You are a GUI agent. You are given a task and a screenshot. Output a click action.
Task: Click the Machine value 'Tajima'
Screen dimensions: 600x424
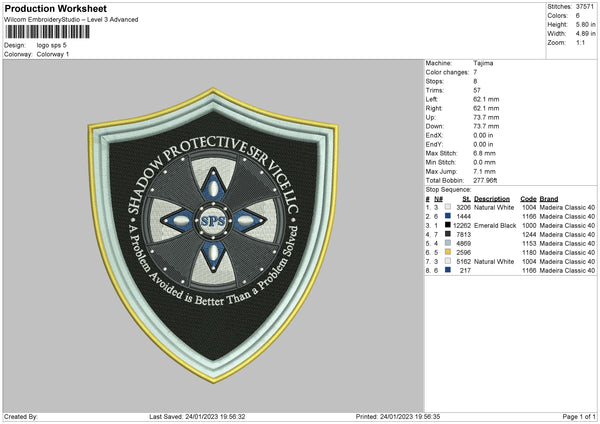click(483, 63)
